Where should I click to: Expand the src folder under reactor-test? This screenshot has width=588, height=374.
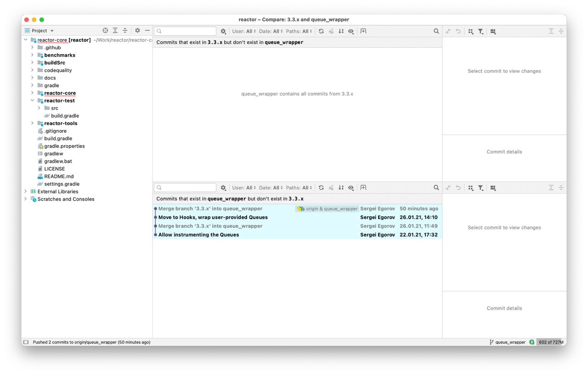[40, 108]
